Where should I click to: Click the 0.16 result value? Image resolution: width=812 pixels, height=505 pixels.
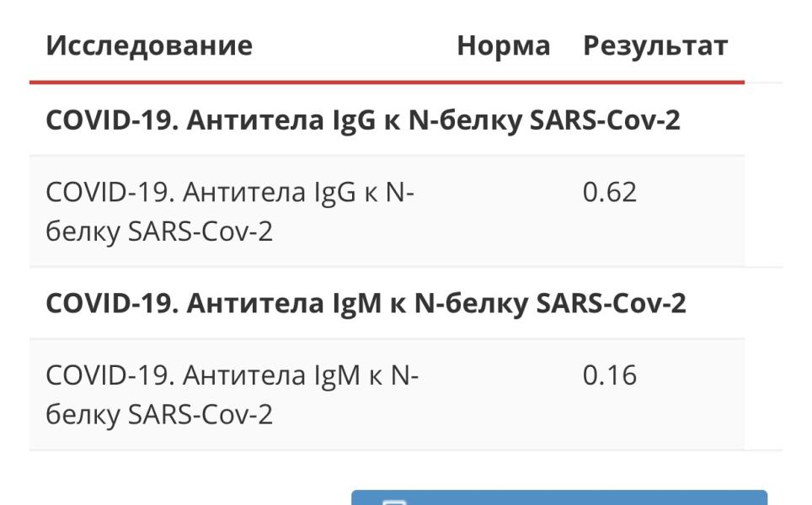(x=610, y=375)
